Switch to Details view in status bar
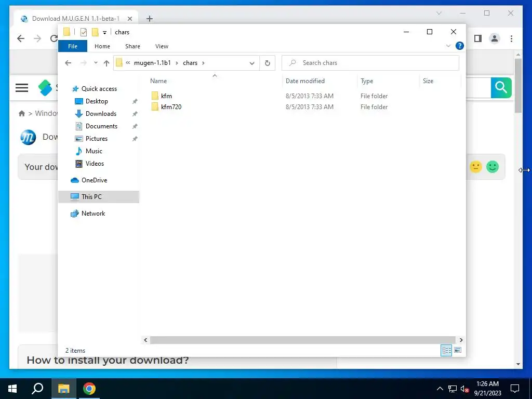The width and height of the screenshot is (532, 399). pyautogui.click(x=446, y=350)
